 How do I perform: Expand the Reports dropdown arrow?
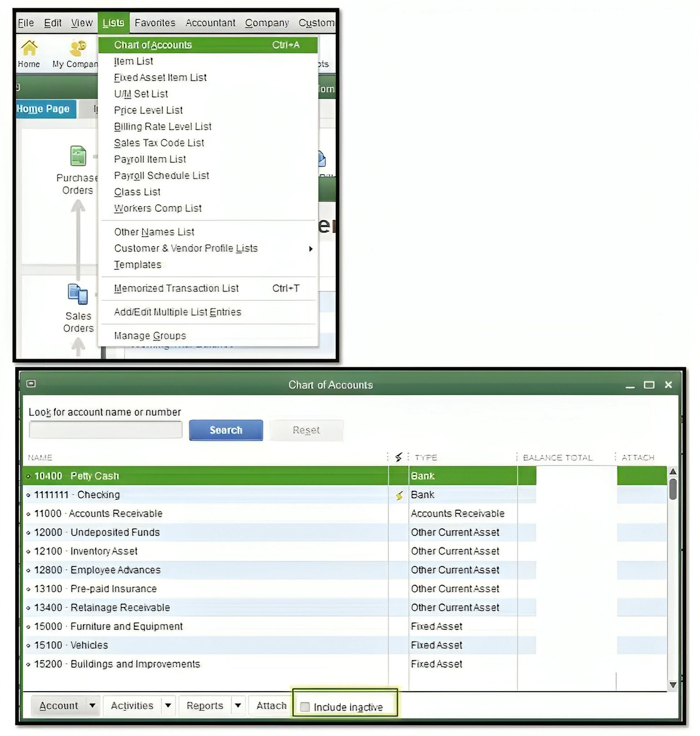pyautogui.click(x=238, y=706)
